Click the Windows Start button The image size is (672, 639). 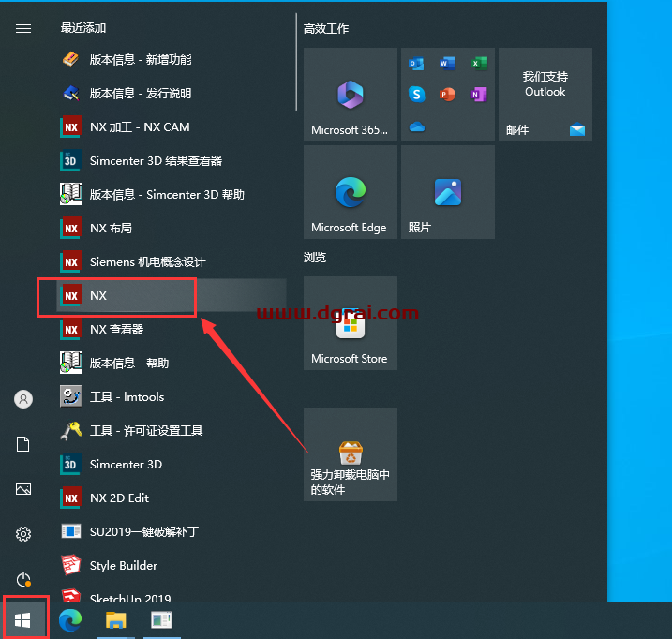[23, 619]
